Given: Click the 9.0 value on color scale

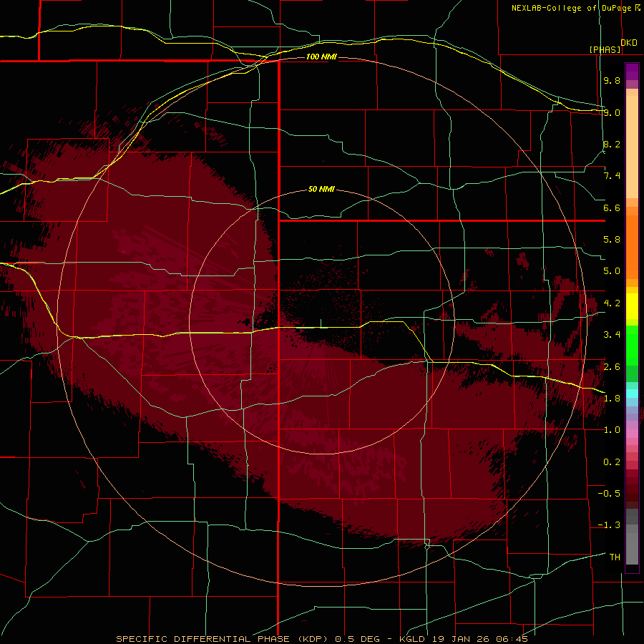Looking at the screenshot, I should coord(612,112).
